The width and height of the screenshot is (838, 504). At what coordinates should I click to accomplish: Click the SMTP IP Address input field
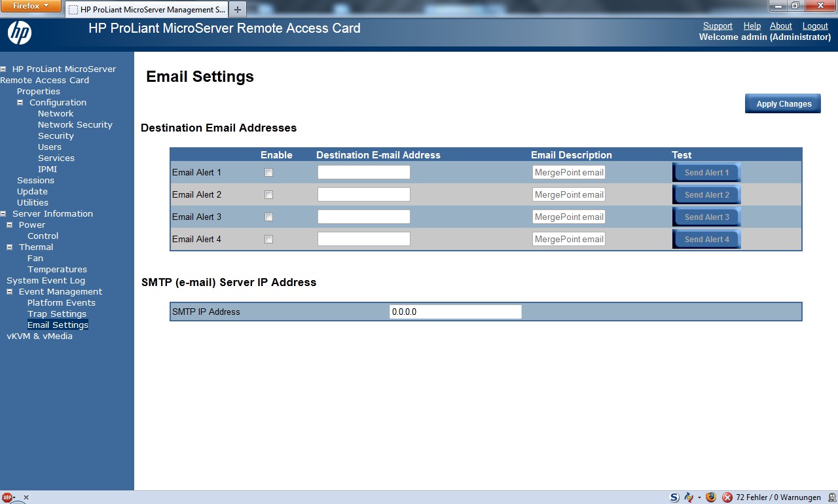coord(456,312)
